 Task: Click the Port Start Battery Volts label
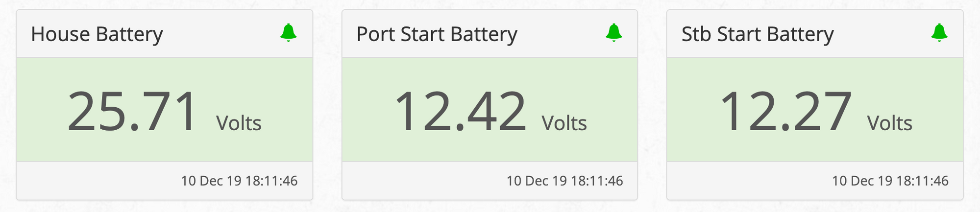pyautogui.click(x=564, y=123)
